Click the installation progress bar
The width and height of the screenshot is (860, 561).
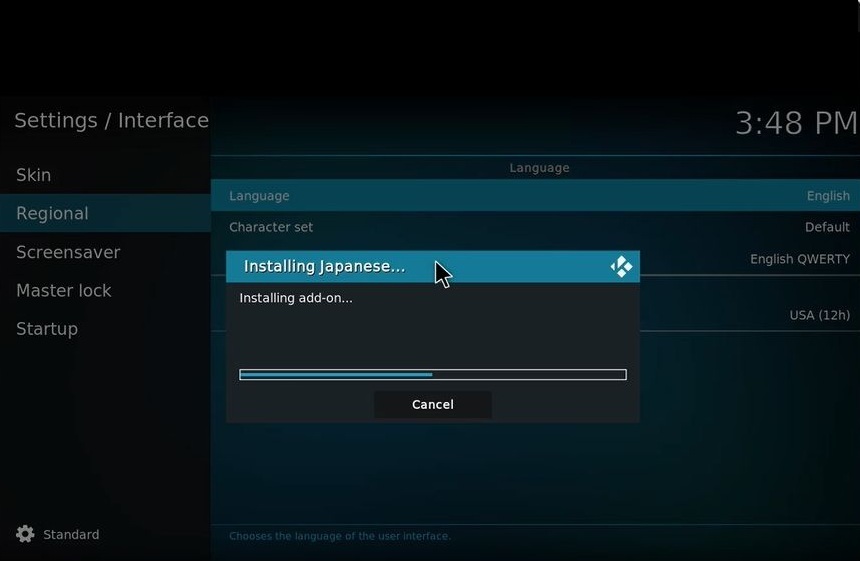pyautogui.click(x=432, y=375)
